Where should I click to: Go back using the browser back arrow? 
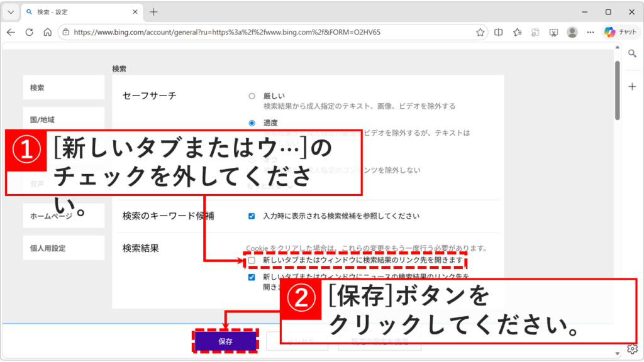click(x=11, y=32)
